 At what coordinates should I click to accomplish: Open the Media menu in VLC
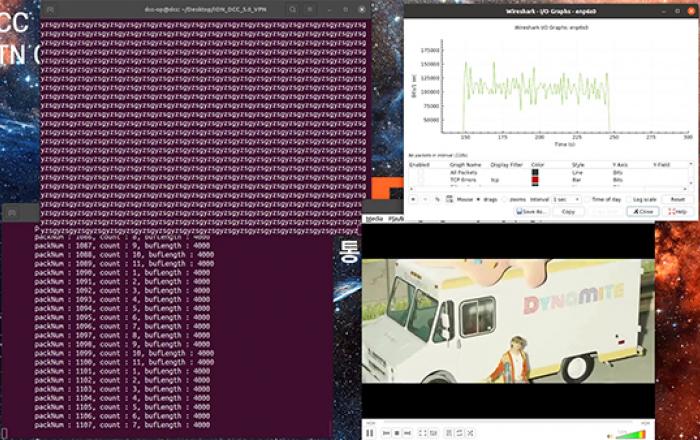pyautogui.click(x=374, y=217)
